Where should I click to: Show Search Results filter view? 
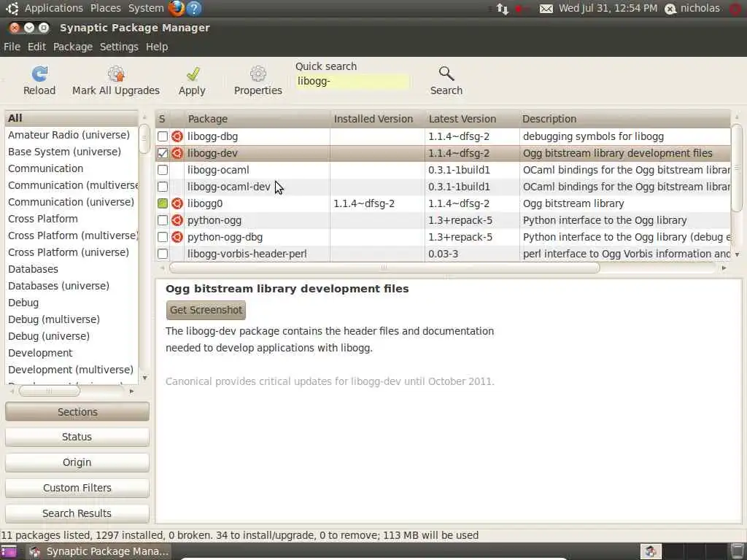(x=77, y=513)
